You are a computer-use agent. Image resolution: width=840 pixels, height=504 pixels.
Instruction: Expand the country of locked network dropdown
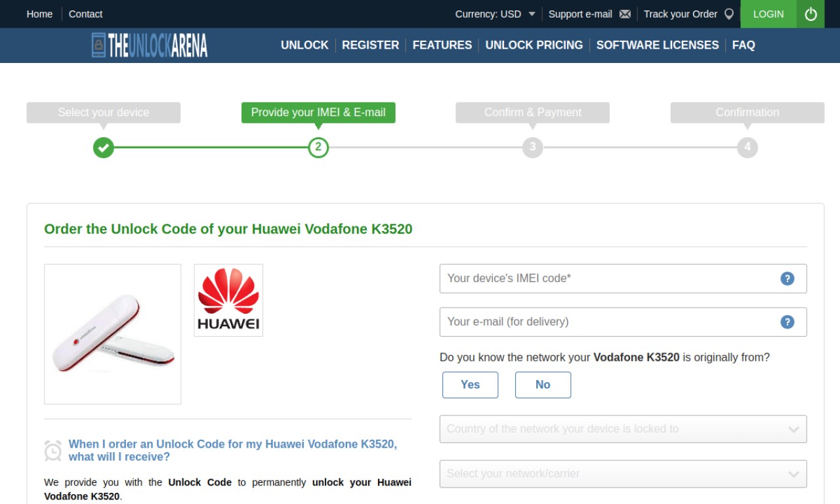(623, 429)
